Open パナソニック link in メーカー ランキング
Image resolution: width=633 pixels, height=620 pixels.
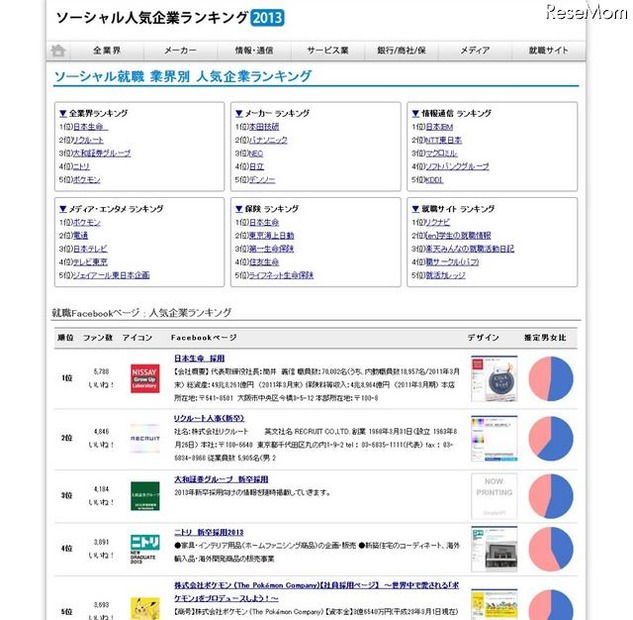click(268, 140)
